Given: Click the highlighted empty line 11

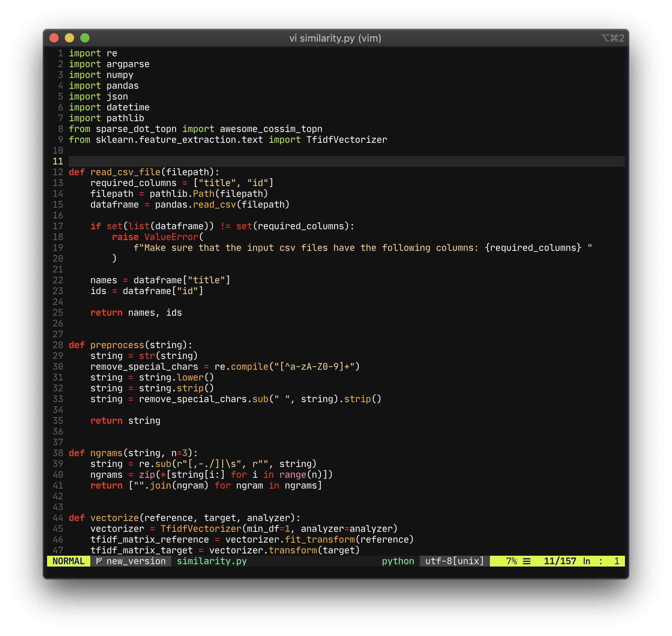Looking at the screenshot, I should click(x=154, y=161).
